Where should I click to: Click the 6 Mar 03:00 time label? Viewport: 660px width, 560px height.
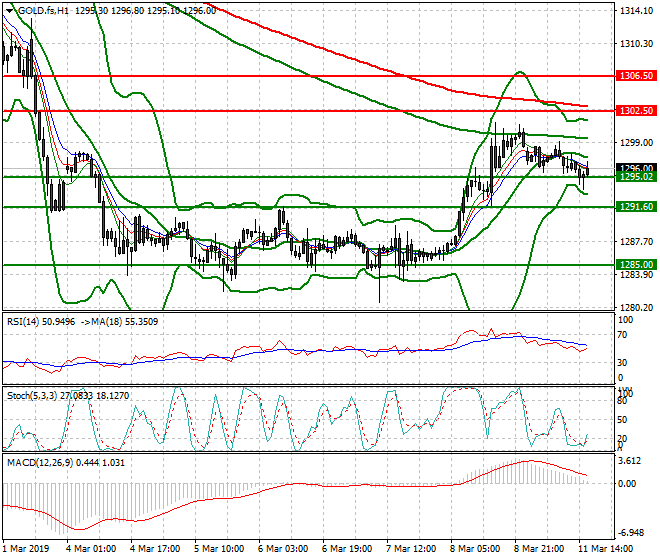(x=283, y=549)
